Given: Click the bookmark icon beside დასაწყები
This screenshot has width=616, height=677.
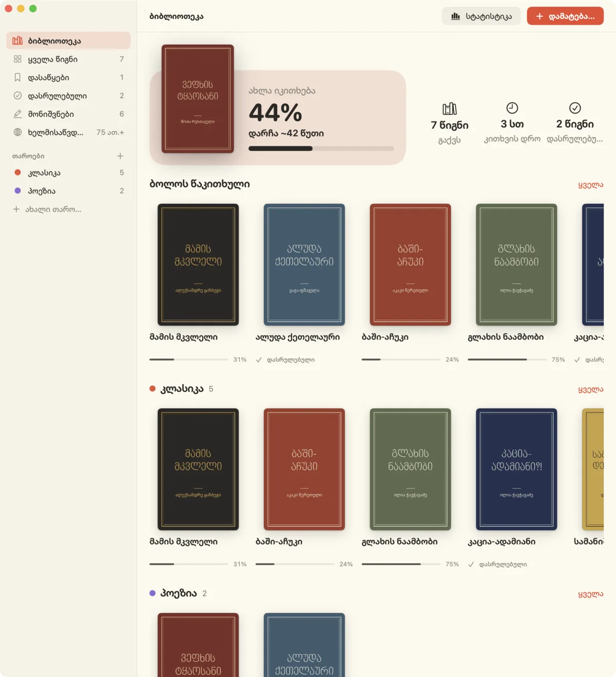Looking at the screenshot, I should [17, 78].
